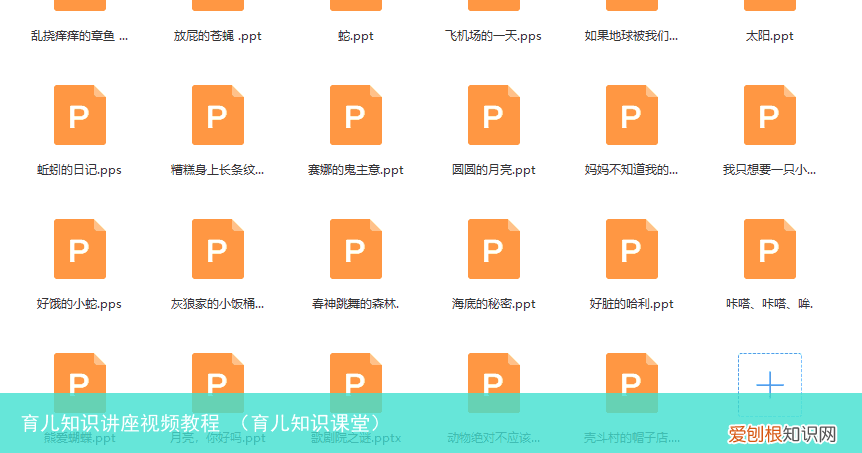Image resolution: width=862 pixels, height=453 pixels.
Task: Click the 歌剧院之谜.pptx file icon
Action: (x=356, y=383)
